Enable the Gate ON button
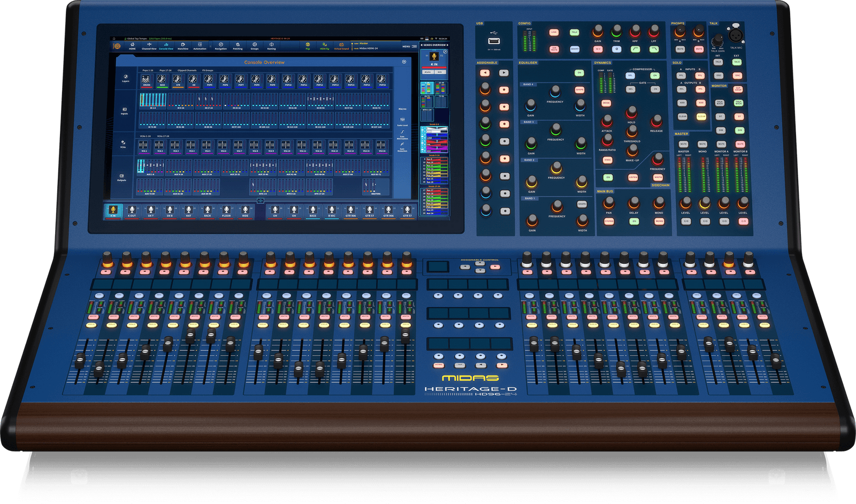 pyautogui.click(x=655, y=89)
